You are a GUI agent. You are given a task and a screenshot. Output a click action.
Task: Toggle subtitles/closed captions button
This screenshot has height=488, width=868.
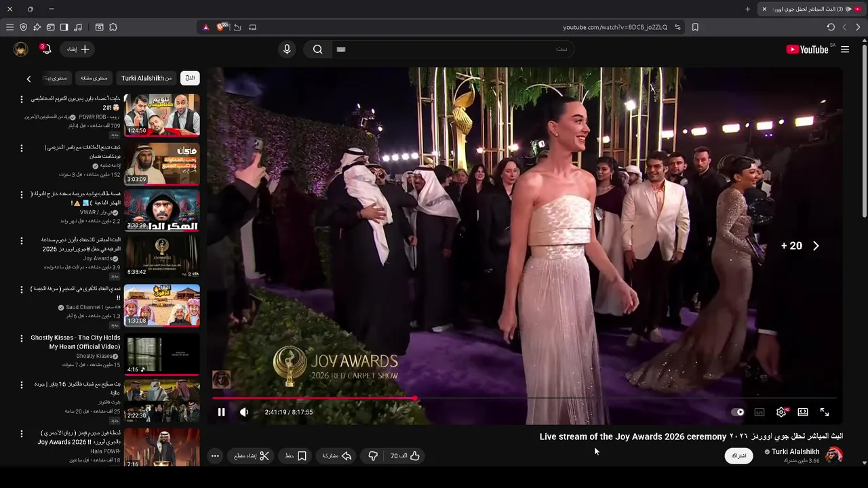[759, 412]
